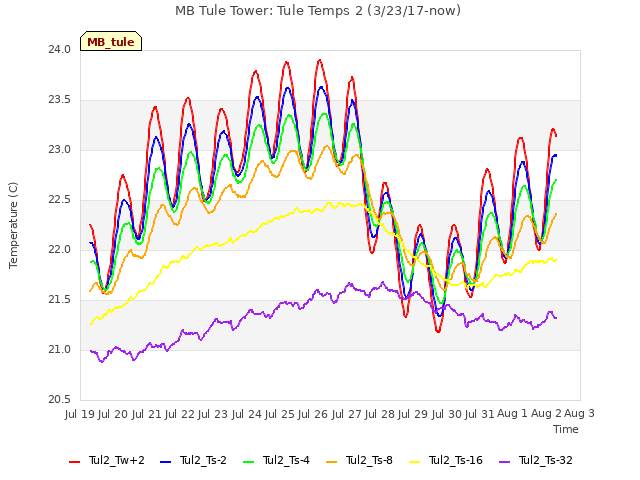The width and height of the screenshot is (640, 480).
Task: Click the 24.0 y-axis tick label
Action: click(x=59, y=50)
